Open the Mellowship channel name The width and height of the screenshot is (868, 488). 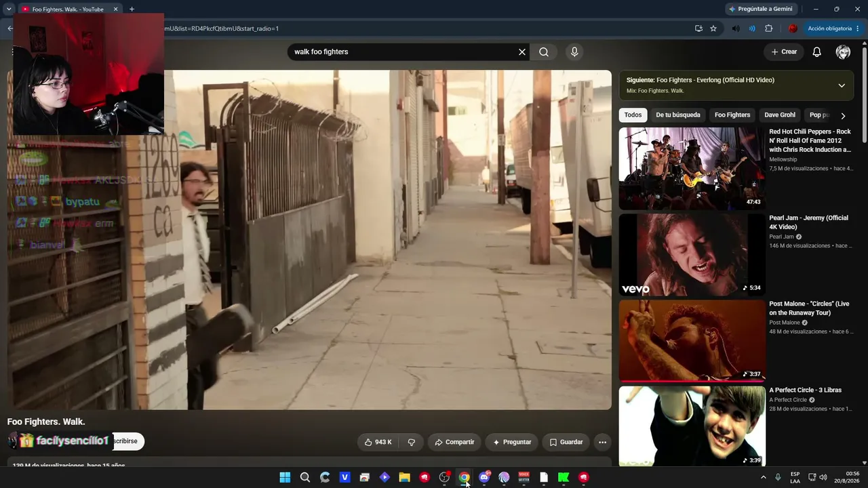pyautogui.click(x=783, y=159)
